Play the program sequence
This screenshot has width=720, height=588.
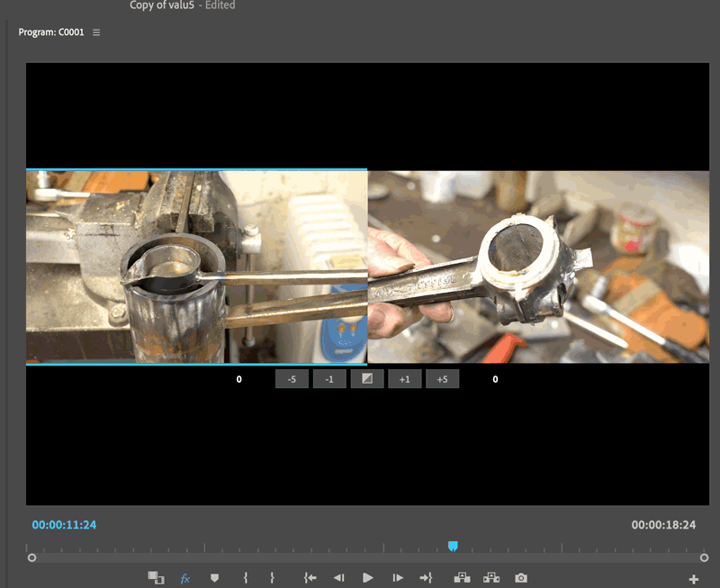368,578
